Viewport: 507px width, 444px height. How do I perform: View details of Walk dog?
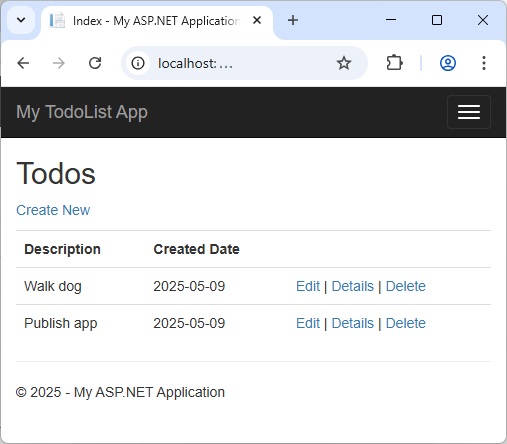(353, 286)
